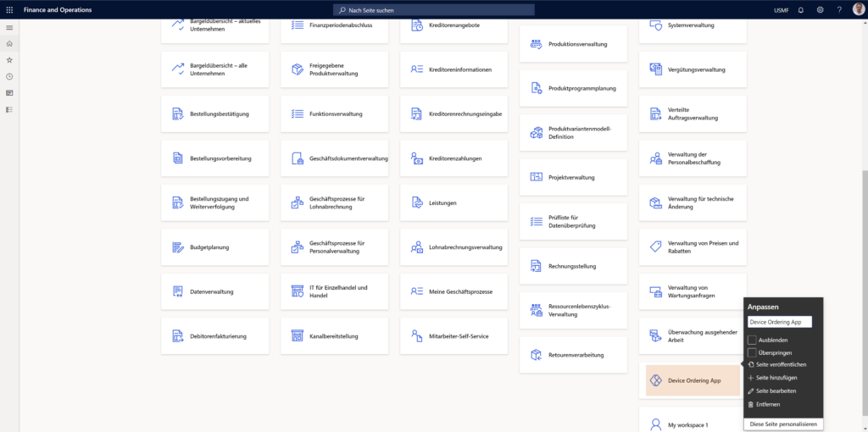Select 'Seite bearbeiten' in Anpassen menu

tap(771, 391)
